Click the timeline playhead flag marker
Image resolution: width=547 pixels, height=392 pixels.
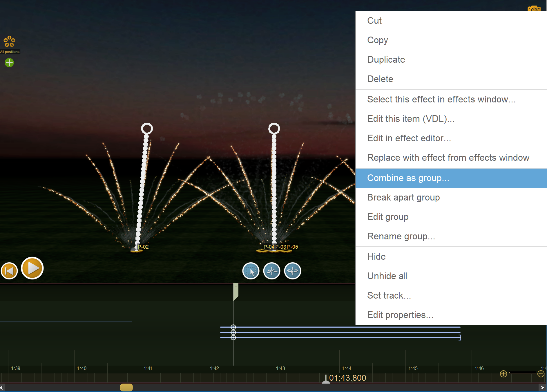click(x=236, y=292)
